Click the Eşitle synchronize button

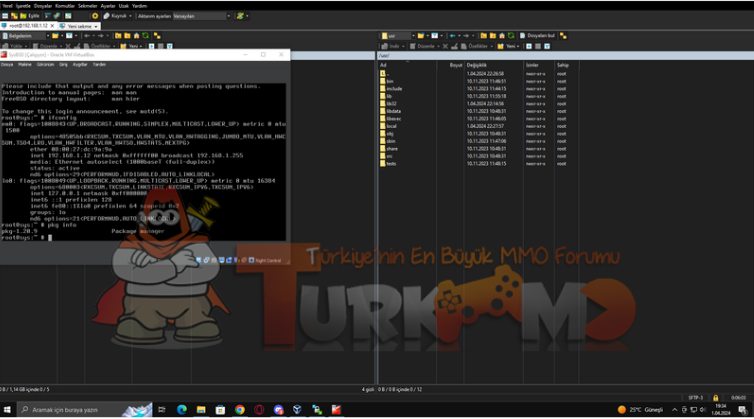(29, 16)
